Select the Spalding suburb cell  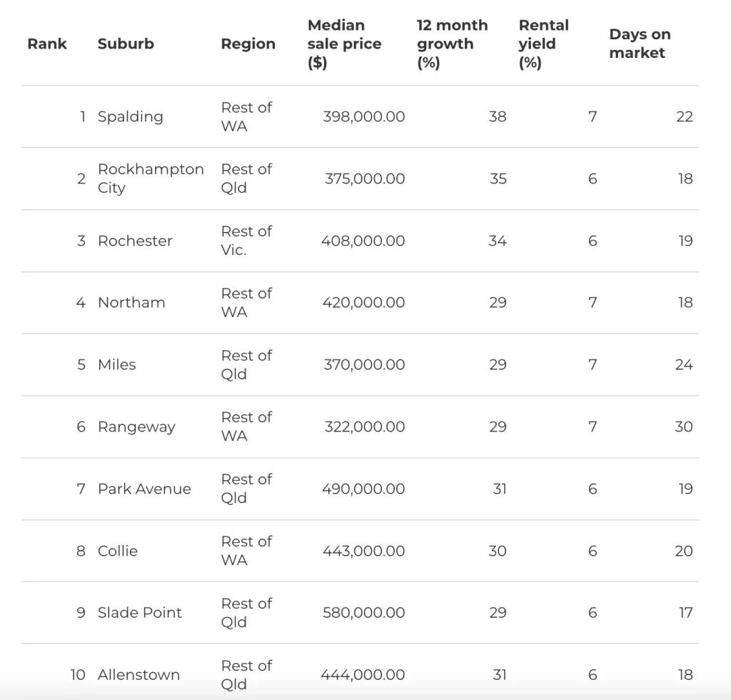click(130, 116)
